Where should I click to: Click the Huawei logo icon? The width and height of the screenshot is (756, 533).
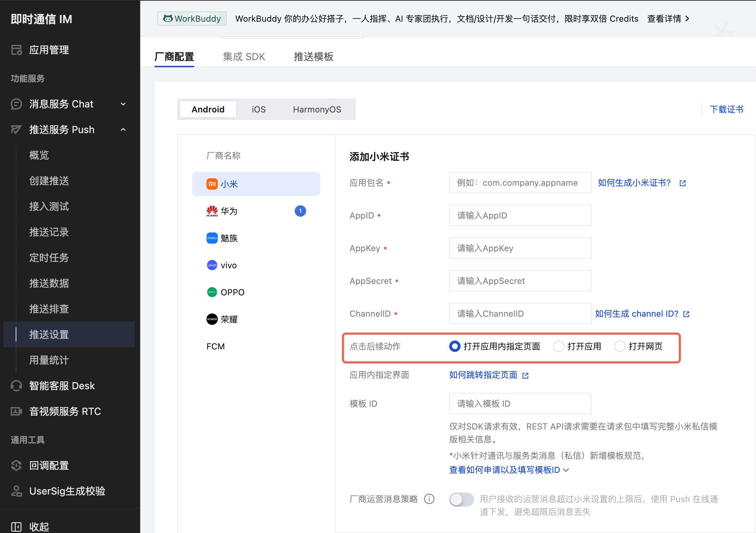(212, 211)
